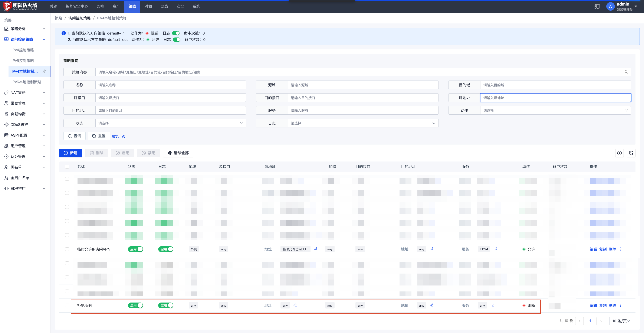Viewport: 644px width, 333px height.
Task: Click the 清除全部 button
Action: pos(178,153)
